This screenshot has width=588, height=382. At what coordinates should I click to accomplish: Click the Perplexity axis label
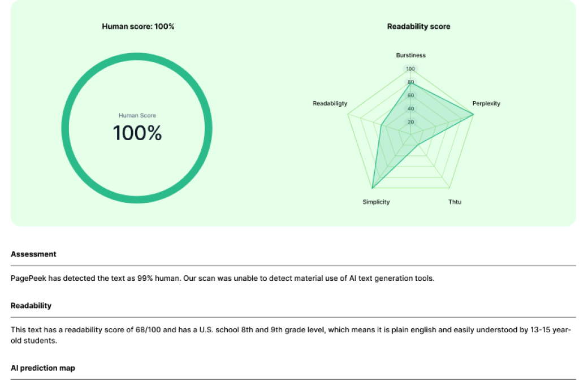[x=486, y=104]
